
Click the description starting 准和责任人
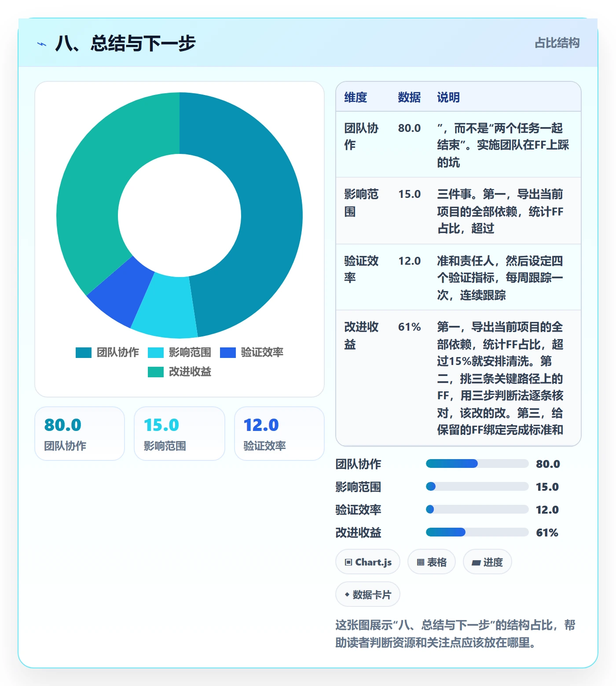click(500, 278)
